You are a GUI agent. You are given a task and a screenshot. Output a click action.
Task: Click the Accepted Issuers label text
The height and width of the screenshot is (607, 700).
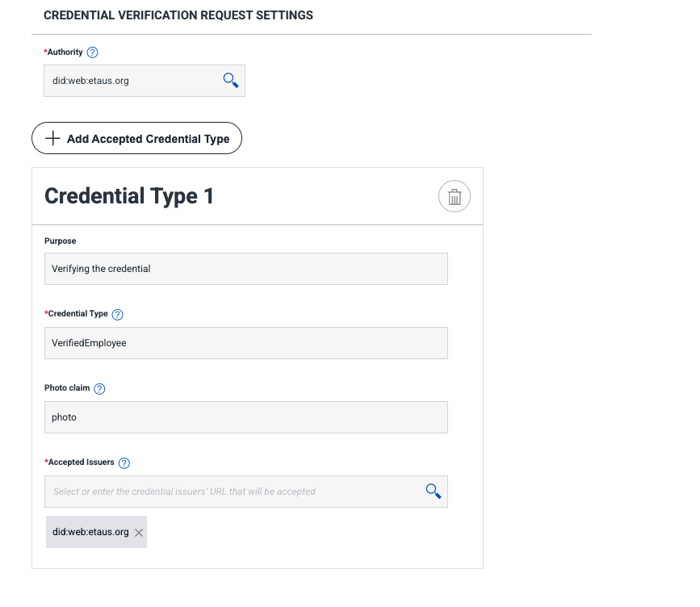[x=81, y=463]
